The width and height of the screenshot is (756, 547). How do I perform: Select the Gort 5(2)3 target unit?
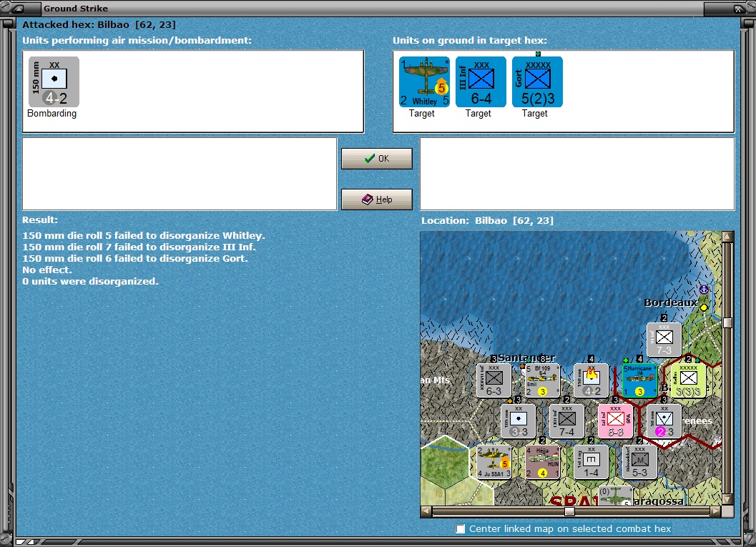tap(537, 82)
